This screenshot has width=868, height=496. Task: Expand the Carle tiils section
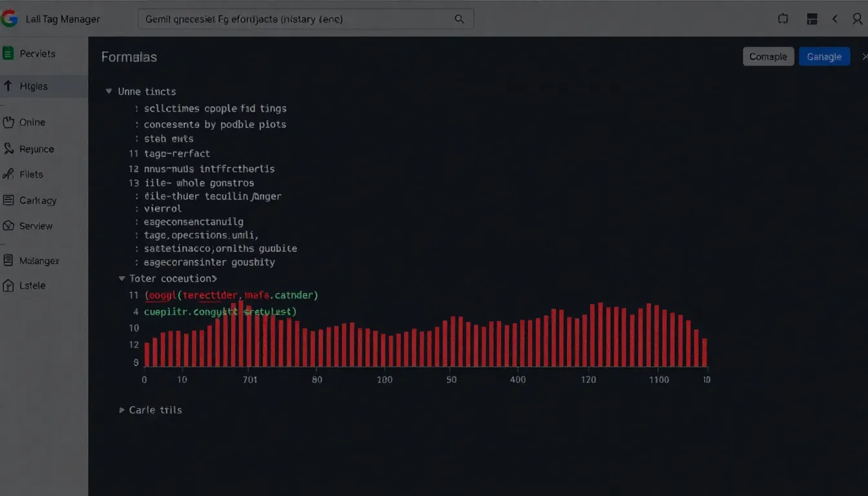point(121,410)
